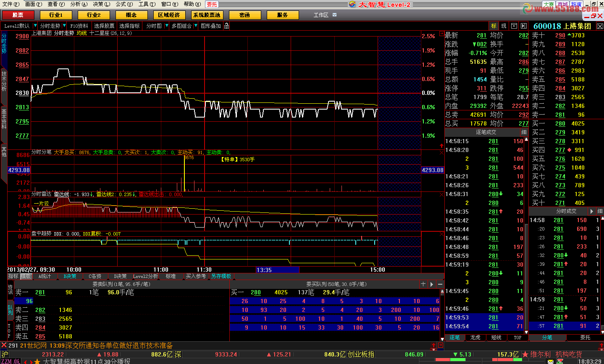
Task: Close the 分时雷达 indicator sub-panel
Action: (x=441, y=195)
